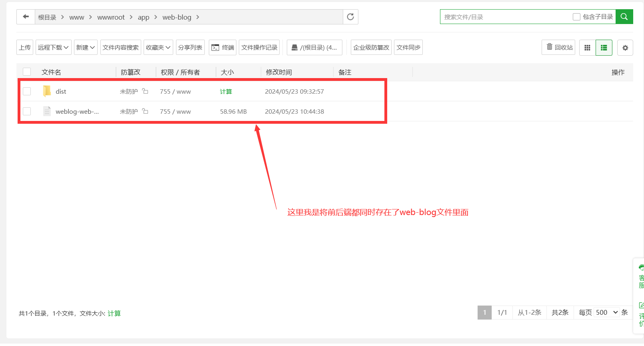The height and width of the screenshot is (346, 644).
Task: Refresh the current directory listing
Action: coord(350,17)
